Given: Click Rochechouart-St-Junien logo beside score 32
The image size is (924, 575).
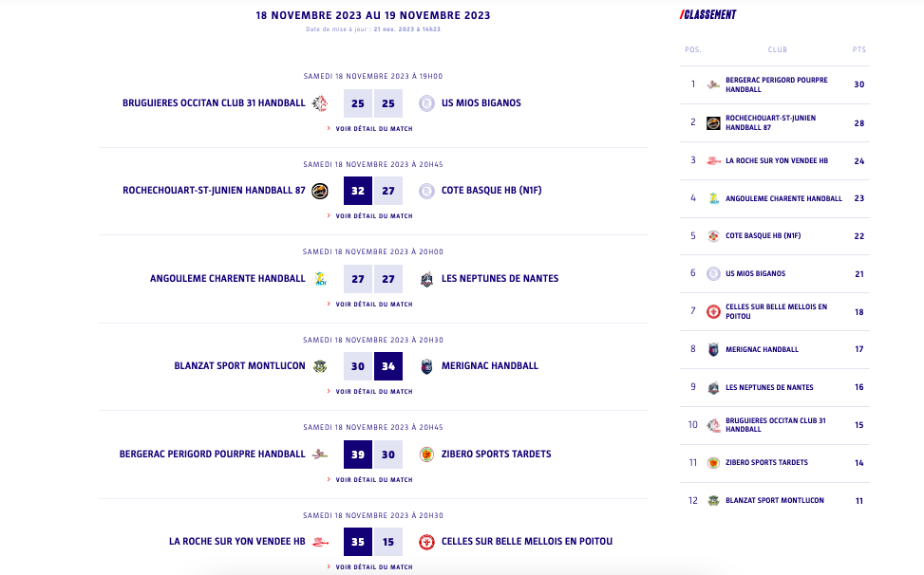Looking at the screenshot, I should (x=320, y=191).
